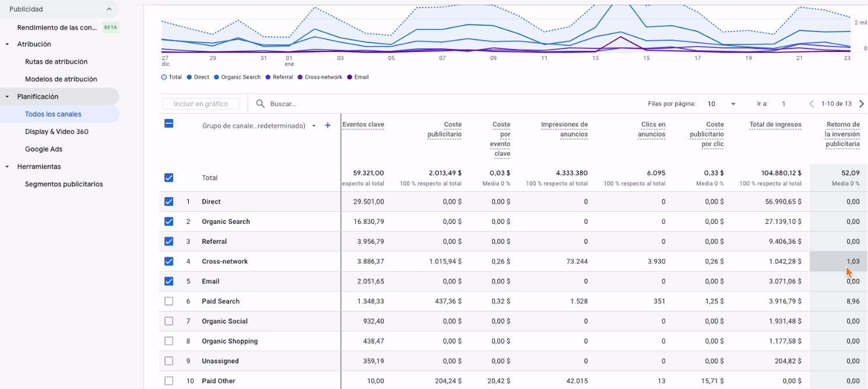The image size is (868, 389).
Task: Collapse the Atribución tree section
Action: pyautogui.click(x=7, y=44)
